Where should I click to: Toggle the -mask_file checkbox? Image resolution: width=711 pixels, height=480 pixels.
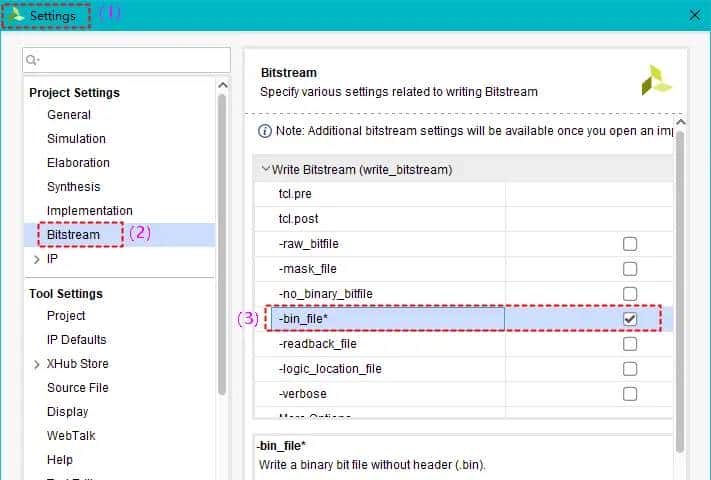pyautogui.click(x=630, y=269)
